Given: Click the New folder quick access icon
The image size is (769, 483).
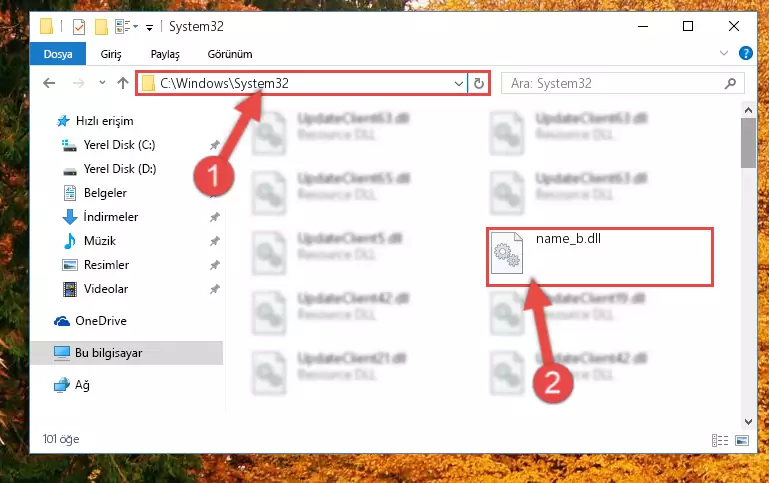Looking at the screenshot, I should click(101, 26).
